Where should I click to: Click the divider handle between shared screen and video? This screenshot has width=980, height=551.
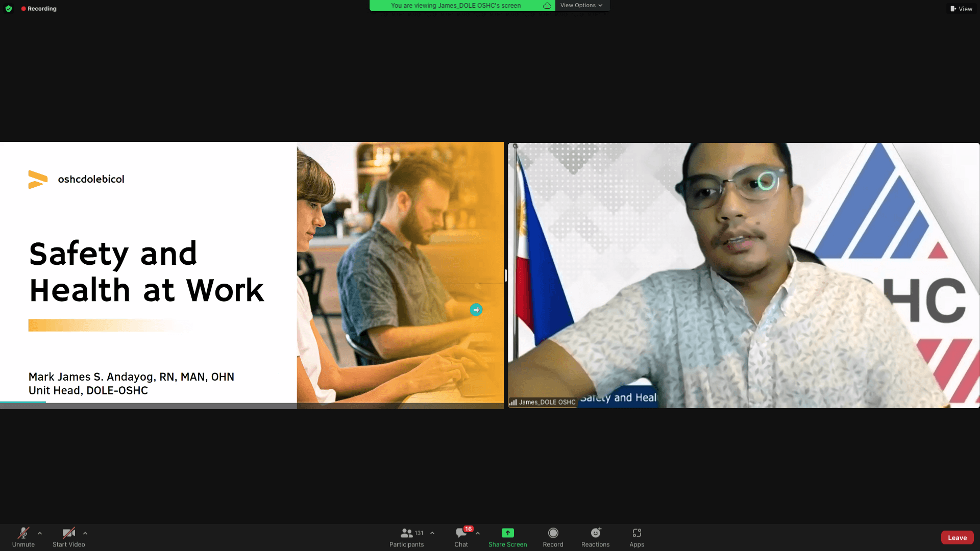505,275
